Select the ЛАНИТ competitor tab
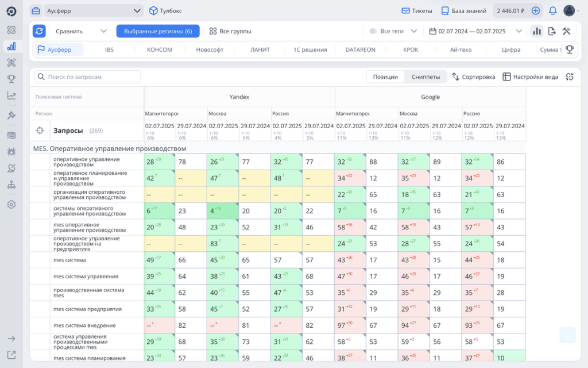588x368 pixels. pyautogui.click(x=260, y=49)
